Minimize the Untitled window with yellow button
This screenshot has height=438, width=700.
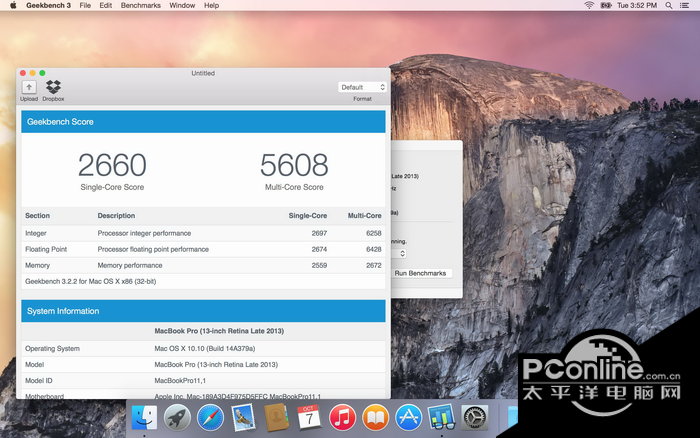33,73
